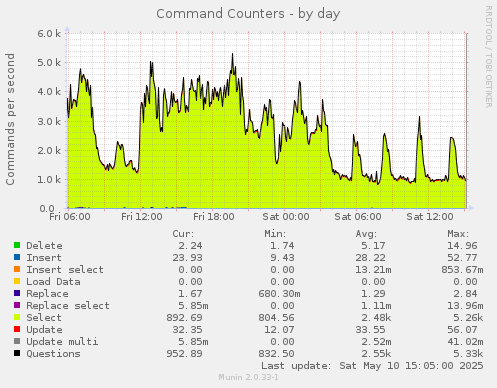Click the 'Sat 00:00' time axis label
Screen dimensions: 497x388
pyautogui.click(x=286, y=217)
